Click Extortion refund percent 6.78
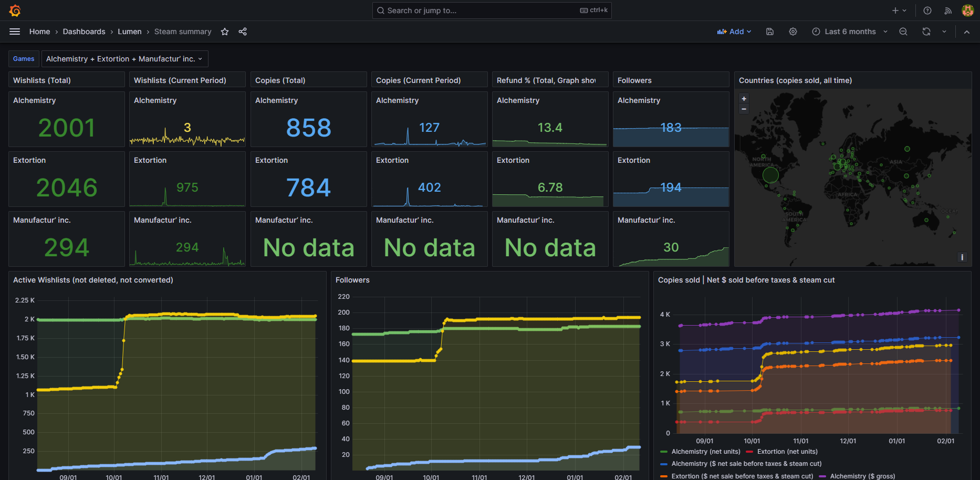This screenshot has width=980, height=480. click(550, 187)
